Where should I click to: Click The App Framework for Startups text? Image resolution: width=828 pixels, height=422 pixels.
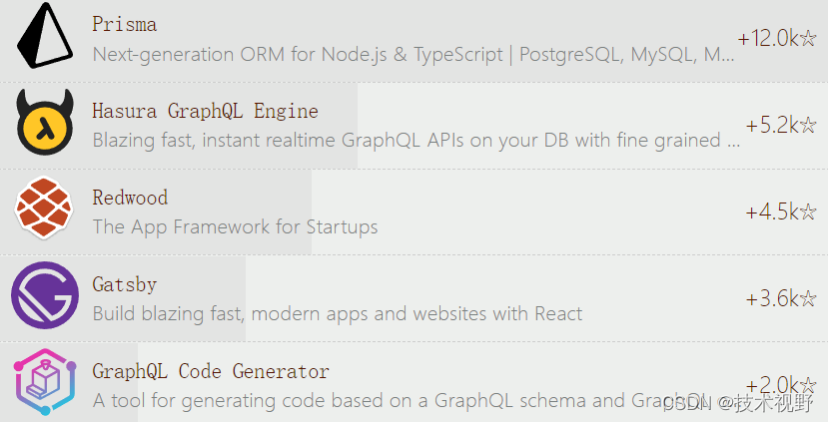tap(236, 227)
